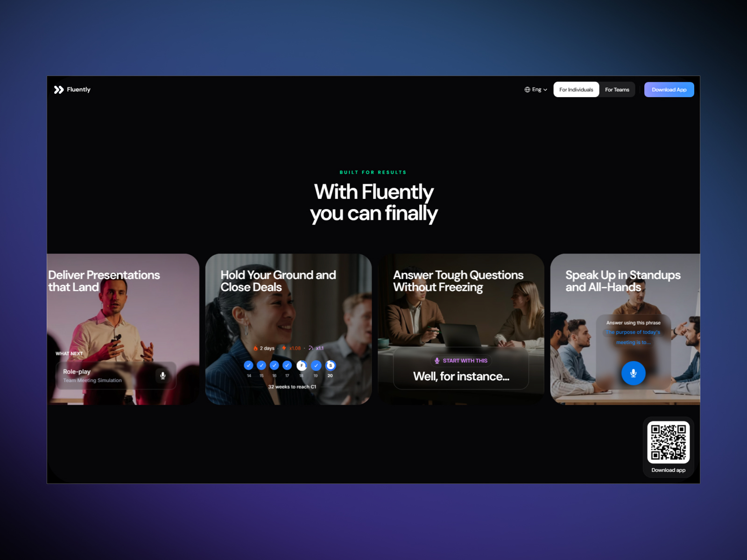Screen dimensions: 747x560
Task: Open the Eng language dropdown chevron
Action: [x=545, y=90]
